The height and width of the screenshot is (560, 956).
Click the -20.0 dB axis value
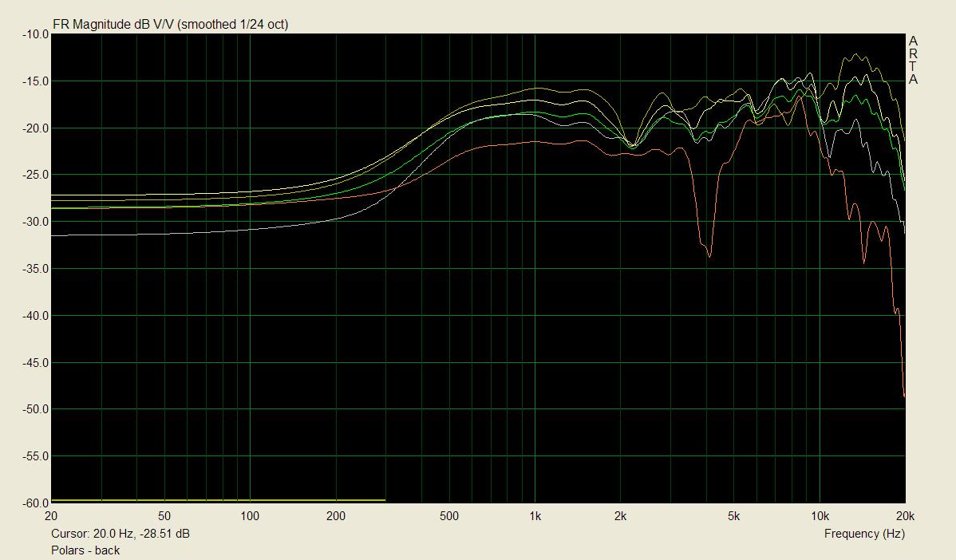35,128
